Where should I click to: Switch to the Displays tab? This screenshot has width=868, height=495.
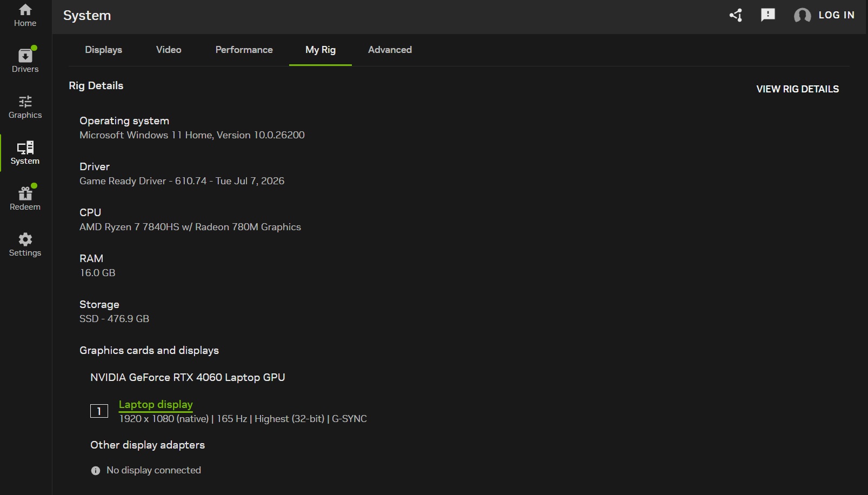[x=103, y=50]
